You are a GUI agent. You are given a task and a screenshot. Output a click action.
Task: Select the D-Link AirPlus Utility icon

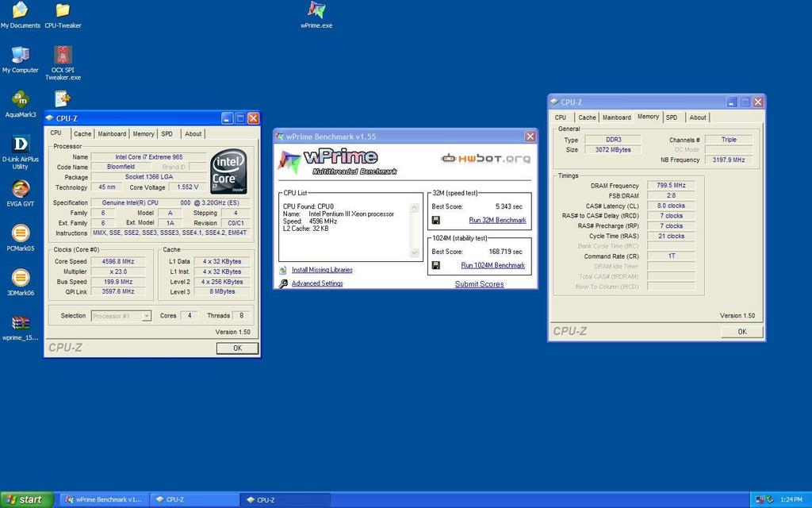pos(20,152)
